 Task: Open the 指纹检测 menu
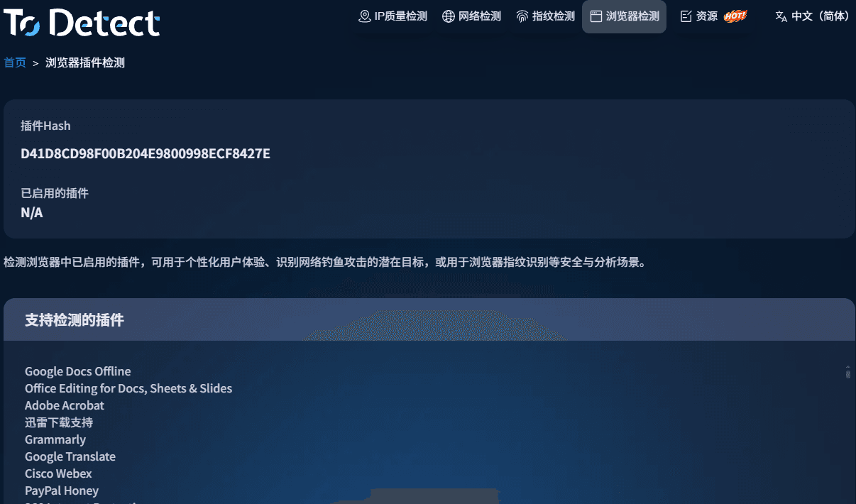pos(545,16)
